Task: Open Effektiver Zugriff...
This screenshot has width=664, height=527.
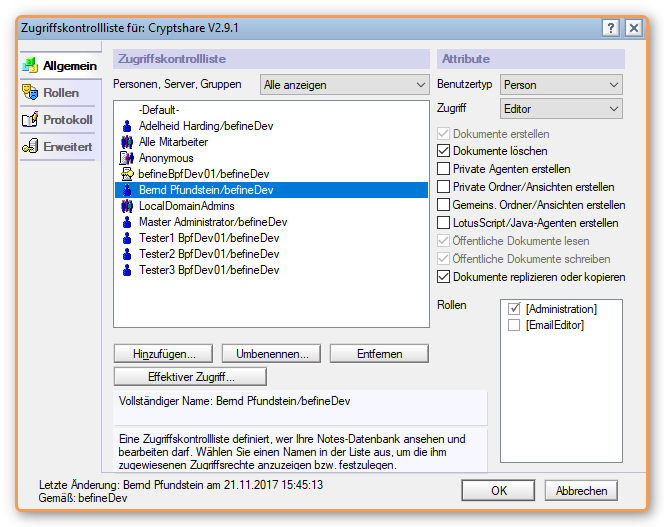Action: 191,377
